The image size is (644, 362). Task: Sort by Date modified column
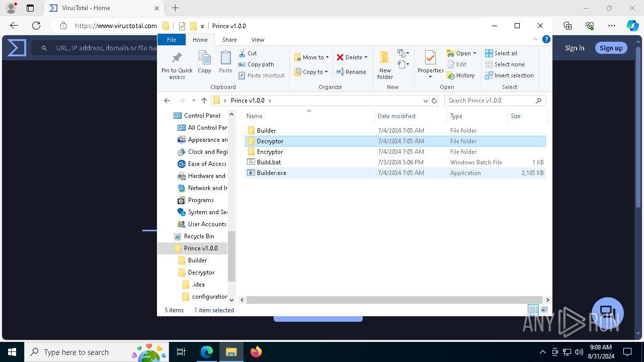[x=411, y=116]
